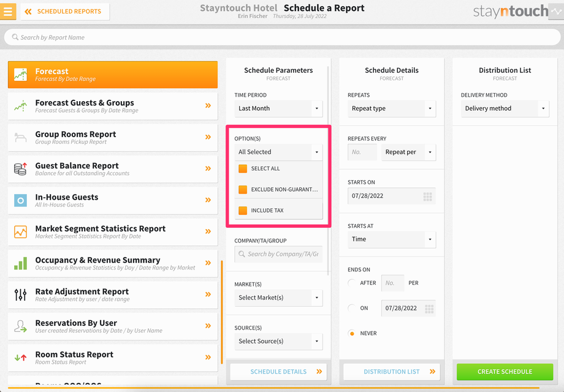564x392 pixels.
Task: Toggle the Include Tax checkbox
Action: 243,211
